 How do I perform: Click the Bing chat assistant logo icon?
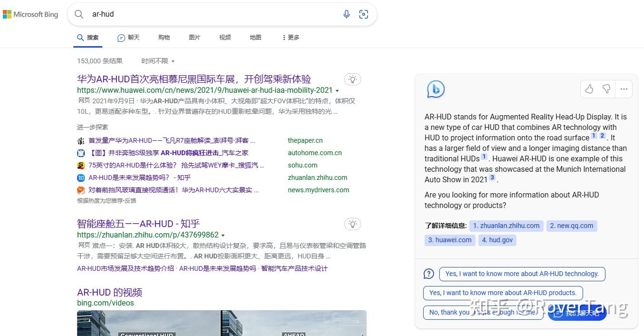pos(435,89)
